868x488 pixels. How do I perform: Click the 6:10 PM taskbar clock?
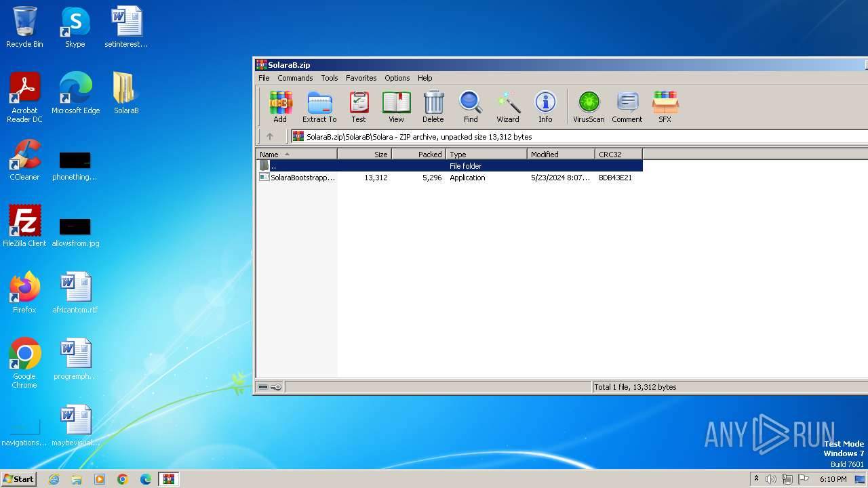pyautogui.click(x=833, y=479)
